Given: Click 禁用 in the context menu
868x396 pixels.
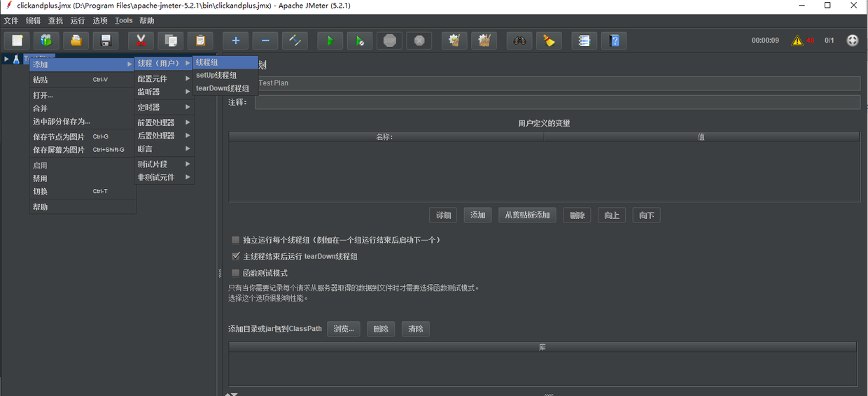Looking at the screenshot, I should 82,179.
